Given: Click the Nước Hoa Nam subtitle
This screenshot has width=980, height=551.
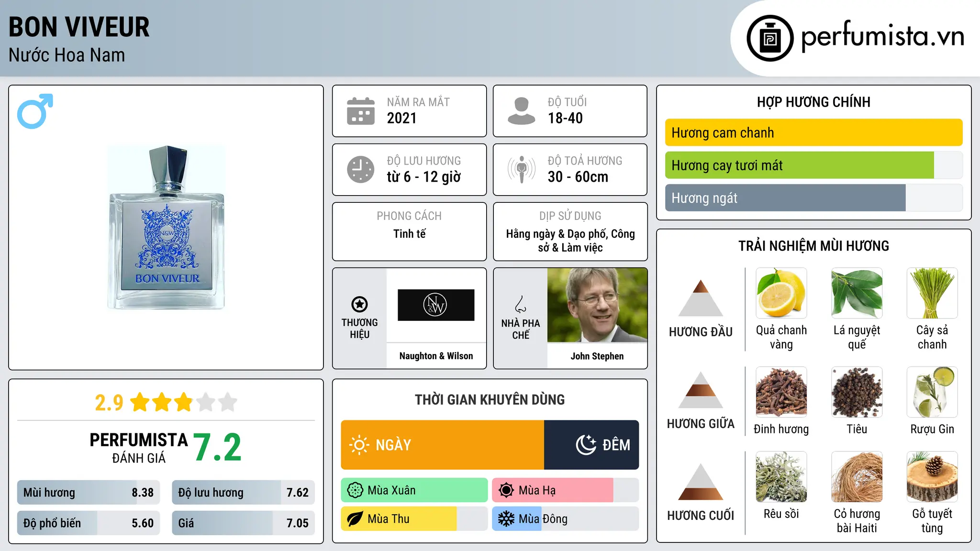Looking at the screenshot, I should [67, 55].
